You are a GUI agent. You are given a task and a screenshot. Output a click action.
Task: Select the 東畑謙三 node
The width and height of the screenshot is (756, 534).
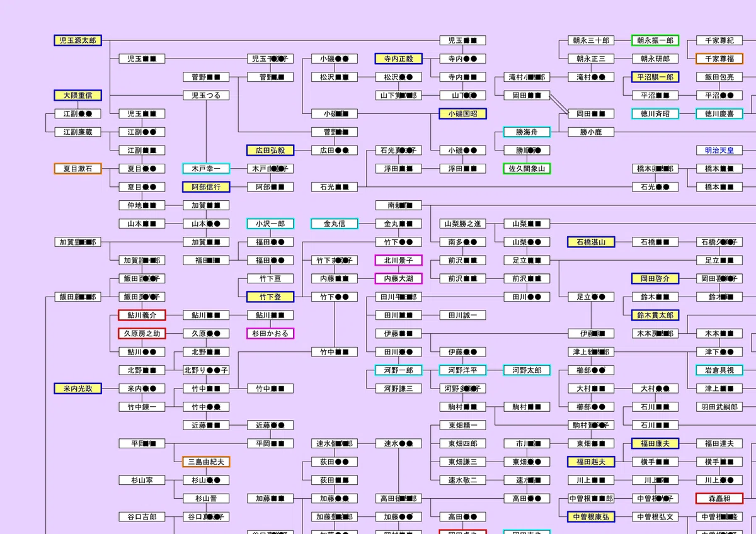(x=463, y=462)
